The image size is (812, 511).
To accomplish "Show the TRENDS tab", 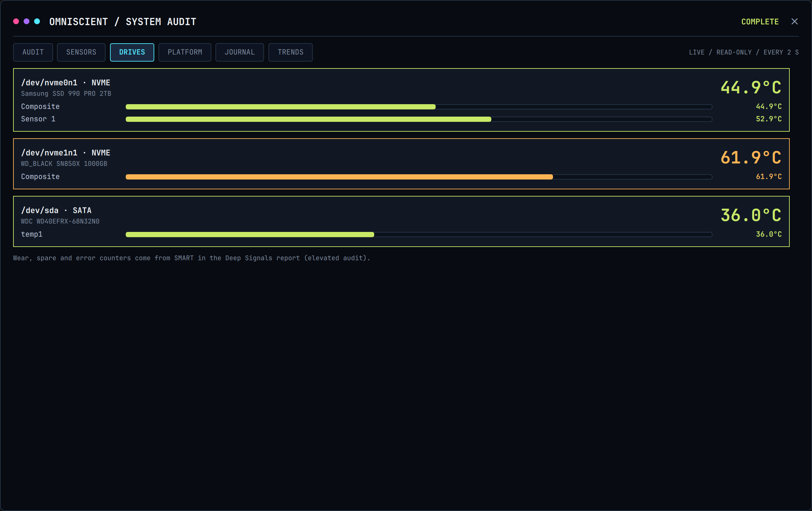I will [x=290, y=52].
